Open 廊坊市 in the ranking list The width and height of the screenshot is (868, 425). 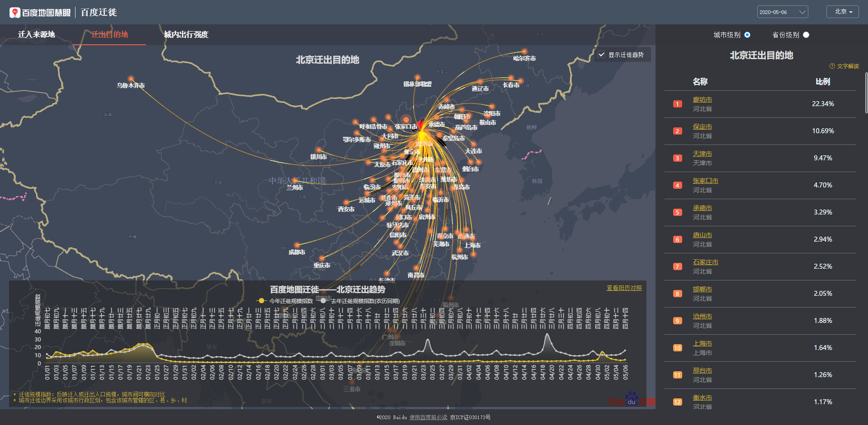point(702,100)
